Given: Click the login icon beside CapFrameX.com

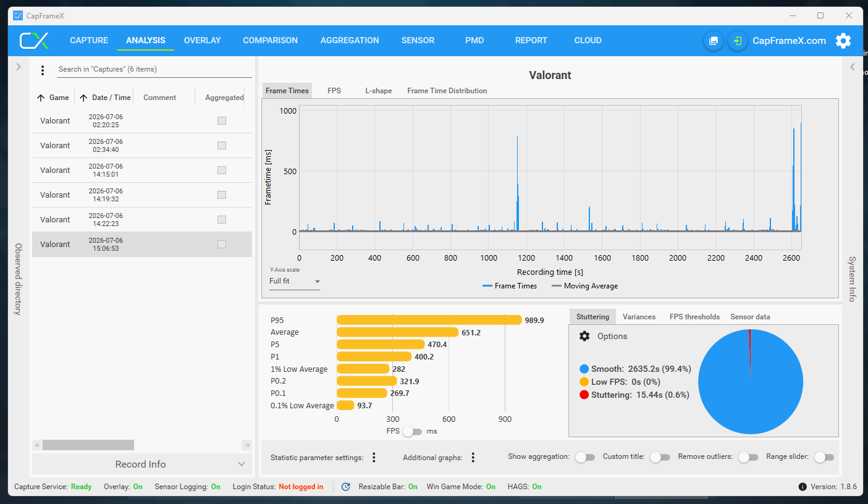Looking at the screenshot, I should 738,41.
